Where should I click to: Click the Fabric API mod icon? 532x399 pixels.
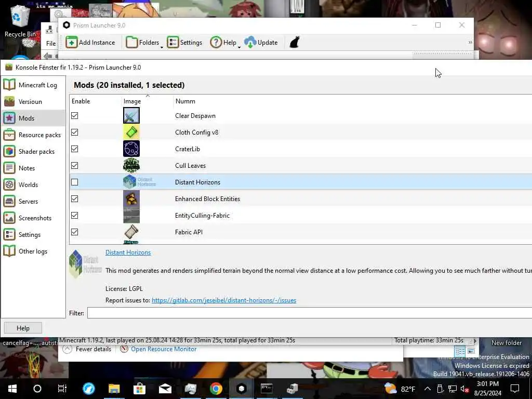pyautogui.click(x=131, y=232)
